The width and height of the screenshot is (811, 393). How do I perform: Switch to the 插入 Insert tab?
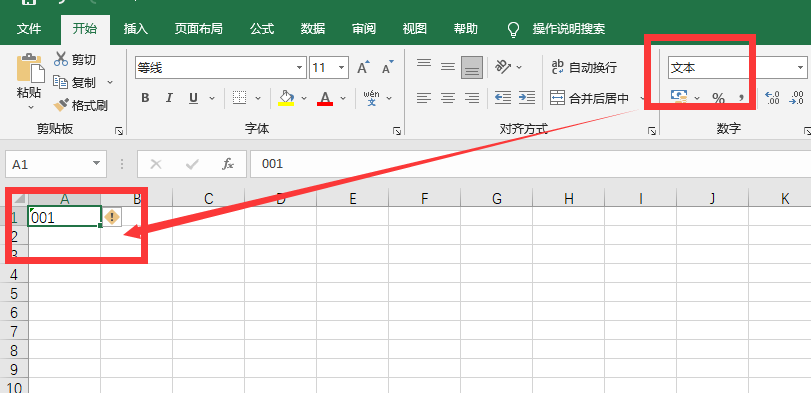click(136, 28)
